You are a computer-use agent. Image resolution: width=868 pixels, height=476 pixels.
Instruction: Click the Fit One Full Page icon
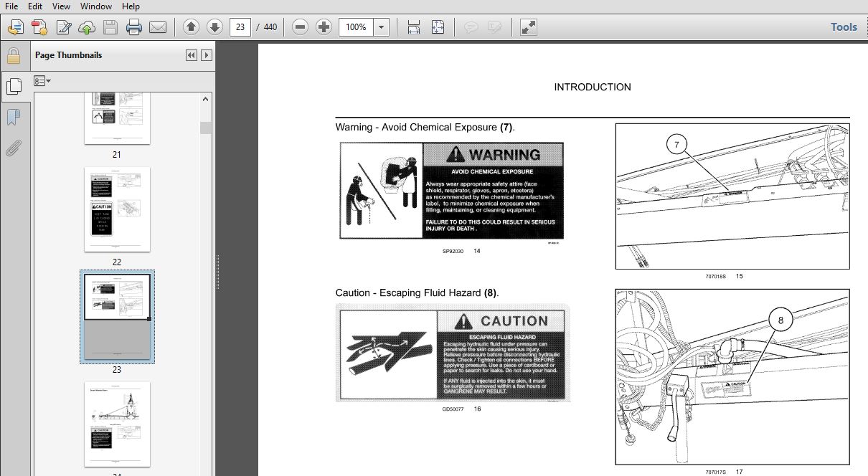click(438, 27)
